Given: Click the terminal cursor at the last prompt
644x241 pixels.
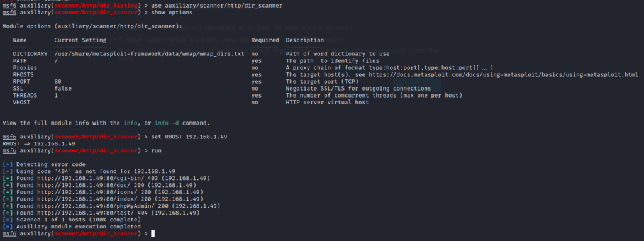Looking at the screenshot, I should point(153,233).
